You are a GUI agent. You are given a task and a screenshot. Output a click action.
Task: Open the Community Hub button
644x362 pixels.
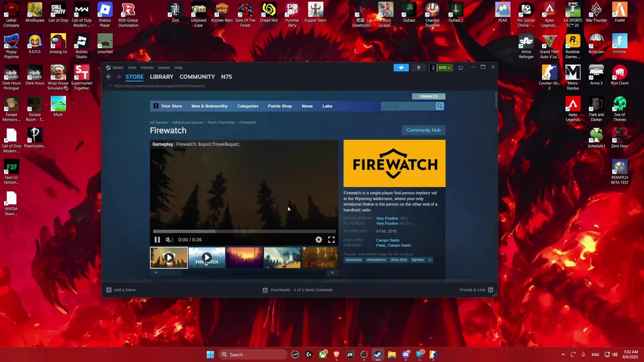click(x=423, y=130)
